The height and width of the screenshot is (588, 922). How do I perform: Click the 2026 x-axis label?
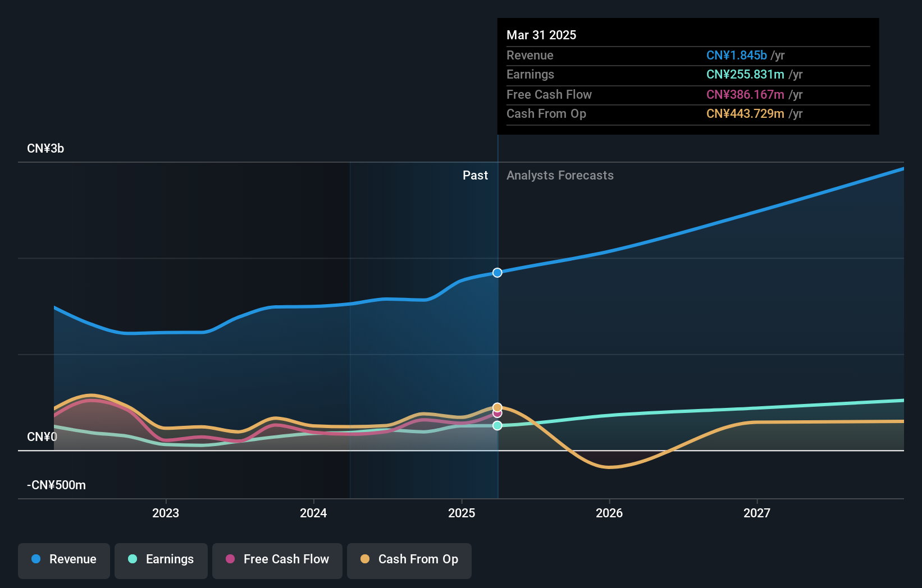609,513
